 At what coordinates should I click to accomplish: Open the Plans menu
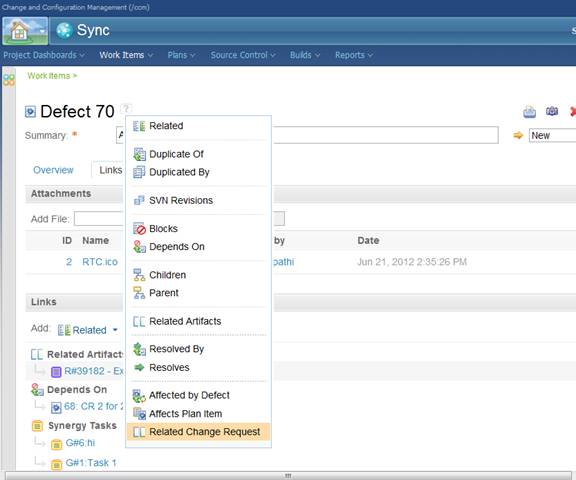pos(181,55)
